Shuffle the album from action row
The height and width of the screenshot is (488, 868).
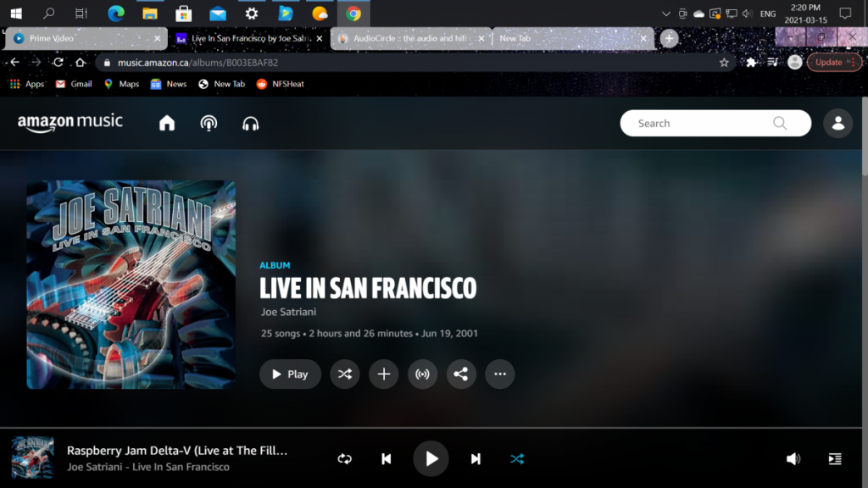pos(344,374)
